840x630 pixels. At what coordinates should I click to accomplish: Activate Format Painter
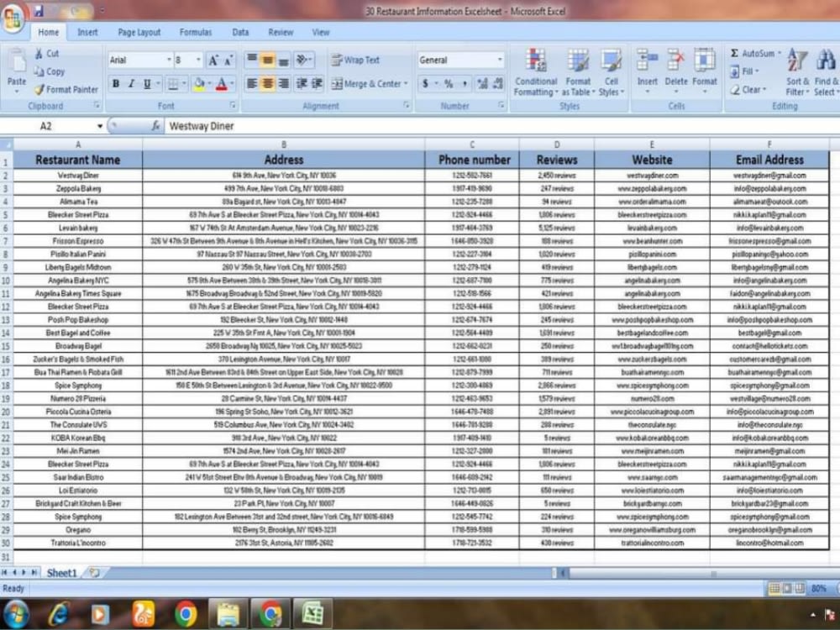[66, 90]
